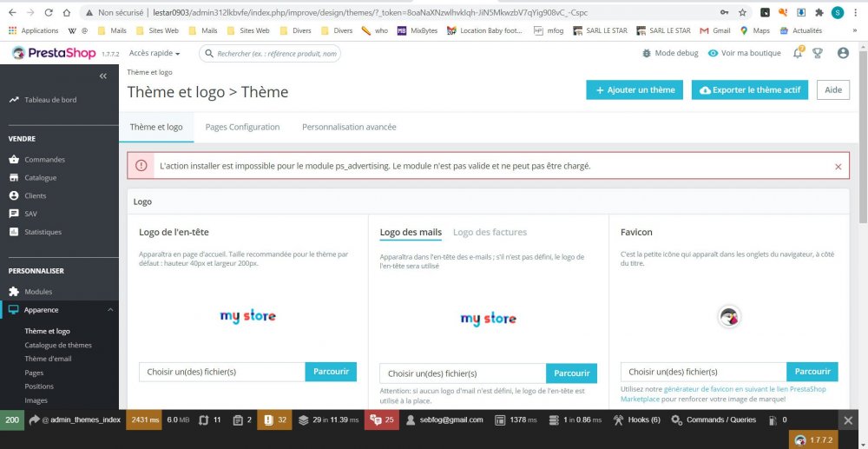Click Favicon file chooser field

(x=704, y=372)
